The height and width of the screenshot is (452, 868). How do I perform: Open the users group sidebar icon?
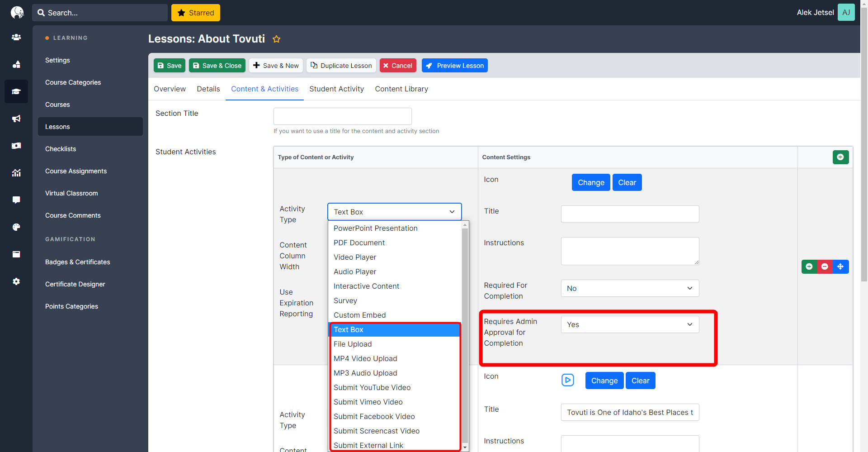coord(16,37)
